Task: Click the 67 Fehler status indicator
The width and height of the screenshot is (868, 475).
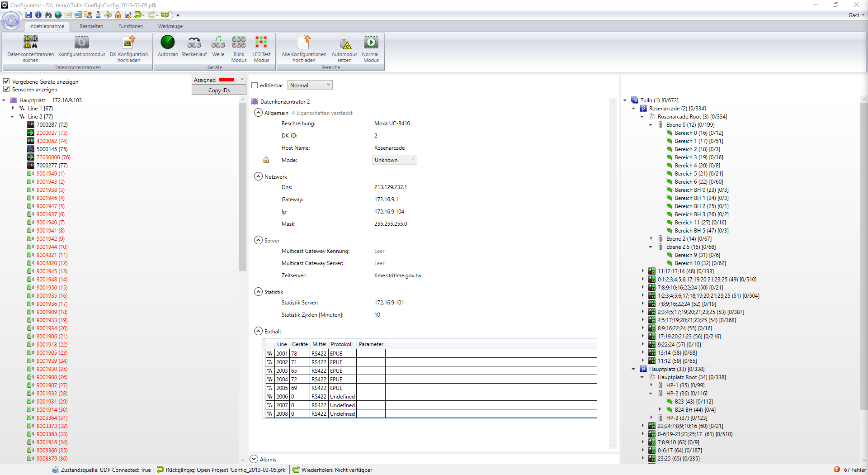Action: (850, 470)
